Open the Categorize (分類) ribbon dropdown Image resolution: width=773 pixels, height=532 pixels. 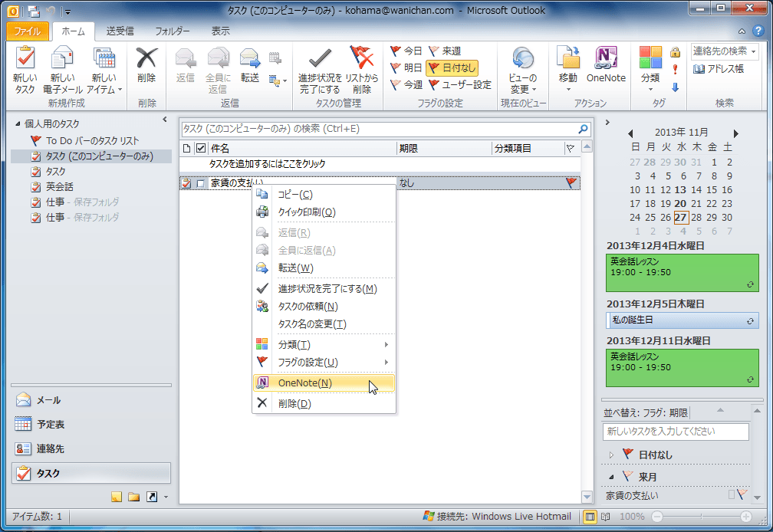(650, 69)
